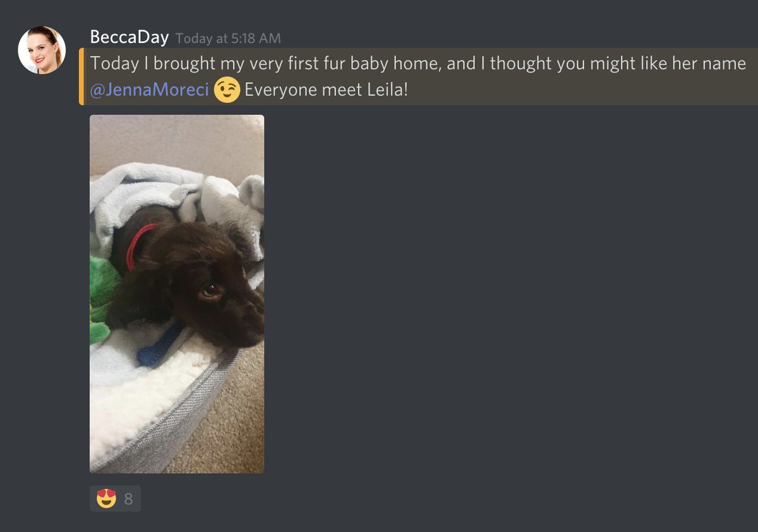Open the puppy photo attachment
Image resolution: width=758 pixels, height=532 pixels.
click(x=177, y=294)
